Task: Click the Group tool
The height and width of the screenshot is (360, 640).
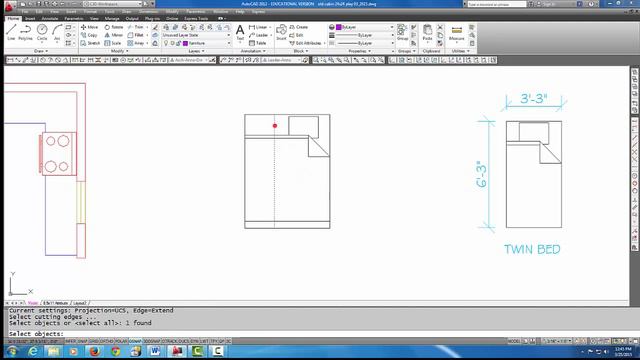Action: pos(402,32)
